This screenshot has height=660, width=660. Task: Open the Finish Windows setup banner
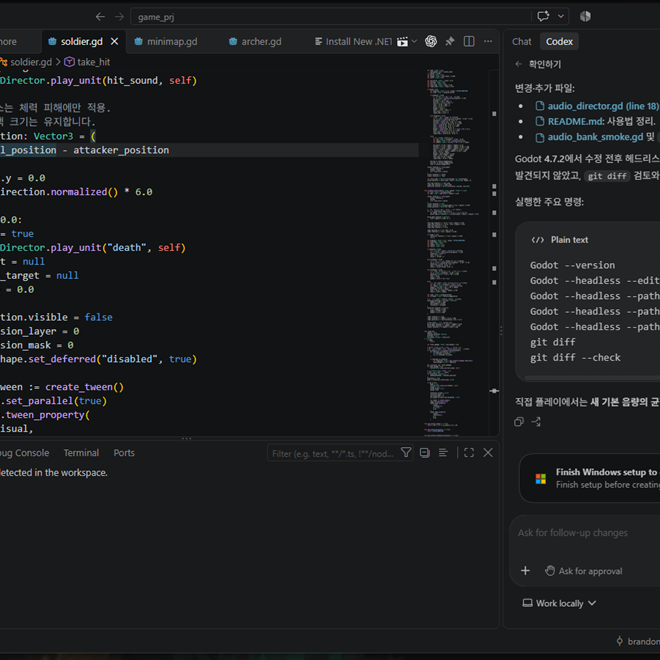pos(590,478)
